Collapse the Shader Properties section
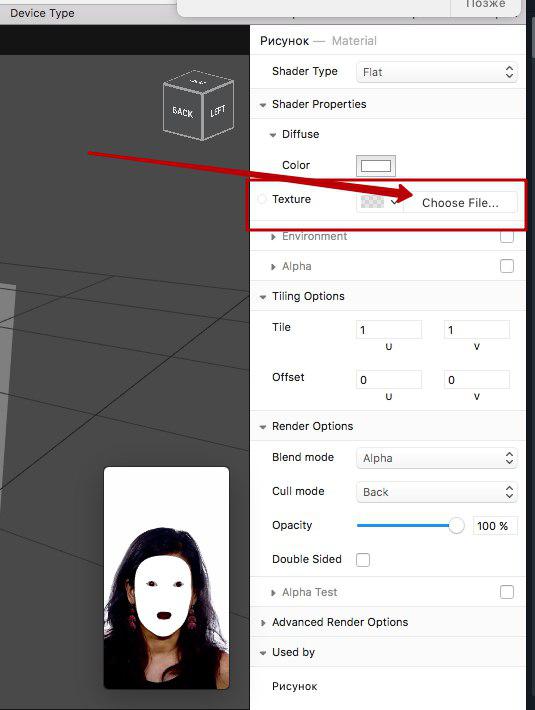Screen dimensions: 535x710 point(263,105)
